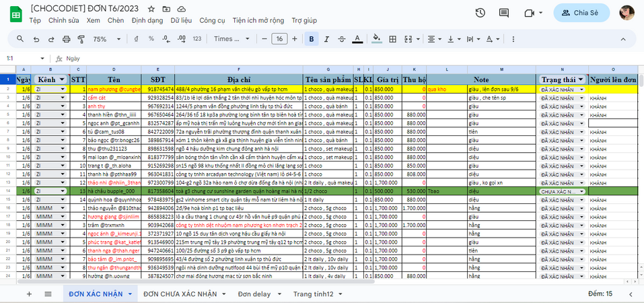
Task: Click the borders grid icon
Action: tap(392, 39)
